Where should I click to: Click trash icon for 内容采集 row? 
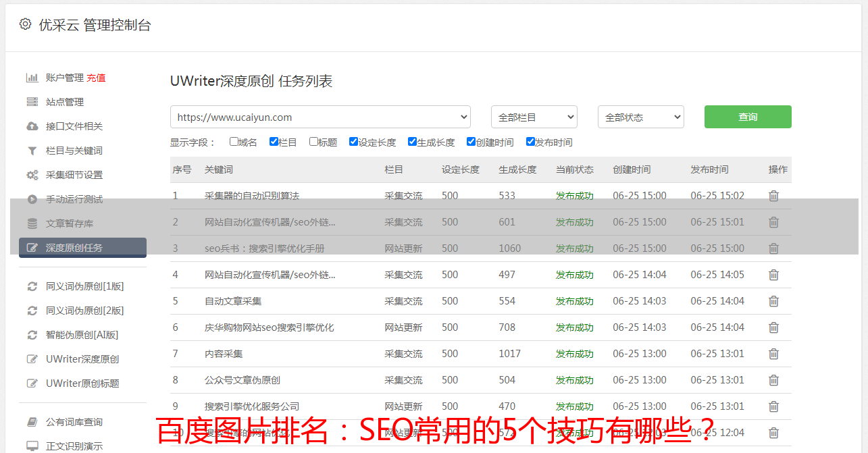pyautogui.click(x=773, y=354)
